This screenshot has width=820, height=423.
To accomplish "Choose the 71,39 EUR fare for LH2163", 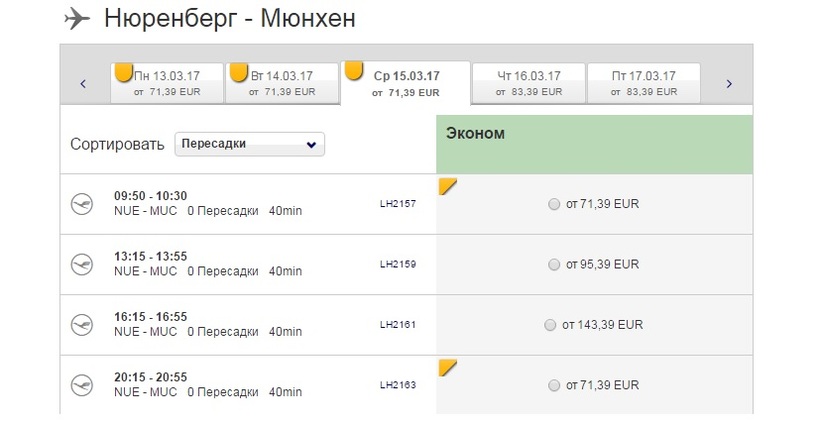I will click(554, 385).
